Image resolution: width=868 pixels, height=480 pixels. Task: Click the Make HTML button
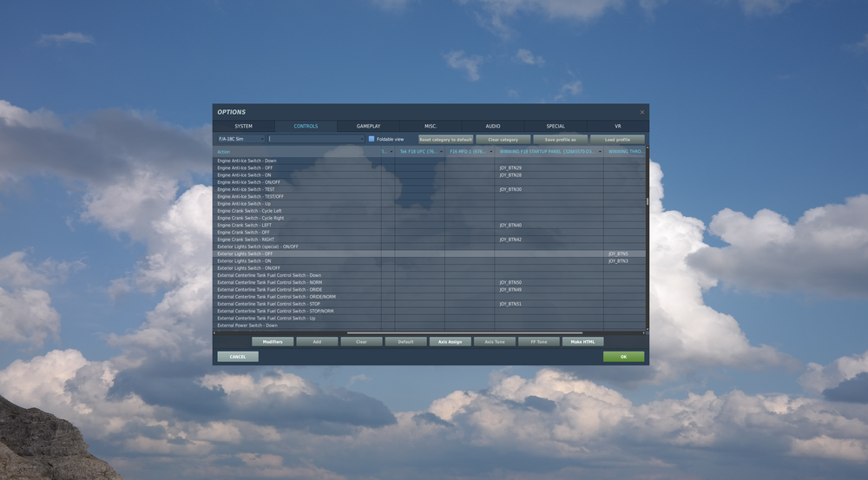(x=583, y=342)
